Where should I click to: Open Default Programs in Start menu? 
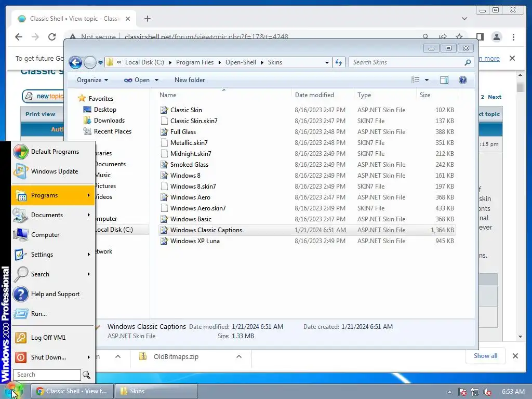[53, 152]
